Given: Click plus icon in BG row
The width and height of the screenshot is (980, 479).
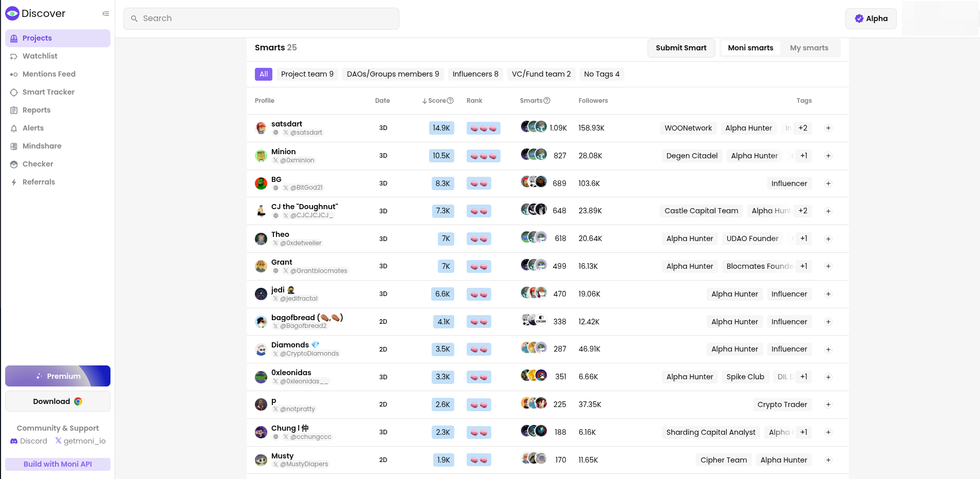Looking at the screenshot, I should (828, 183).
